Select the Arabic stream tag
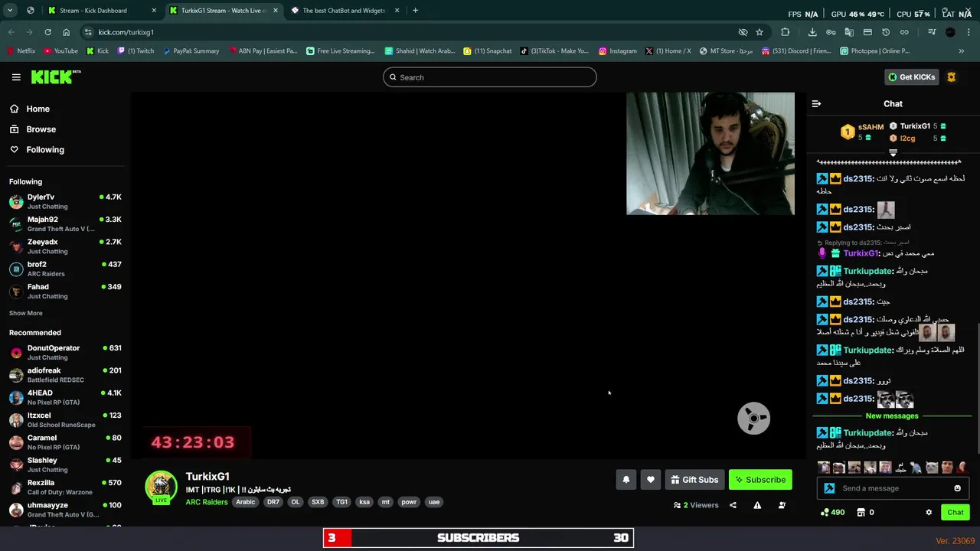Screen dimensions: 980x551 coord(245,502)
